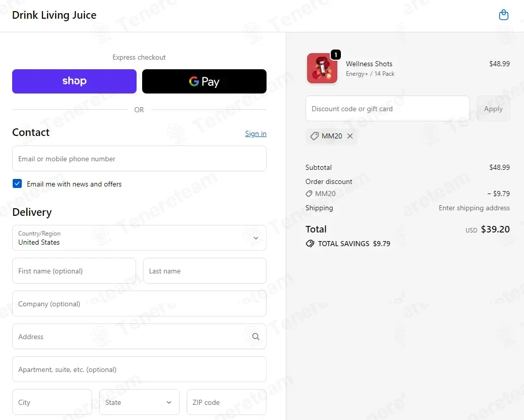524x420 pixels.
Task: Remove the MM20 discount code tag
Action: 350,136
